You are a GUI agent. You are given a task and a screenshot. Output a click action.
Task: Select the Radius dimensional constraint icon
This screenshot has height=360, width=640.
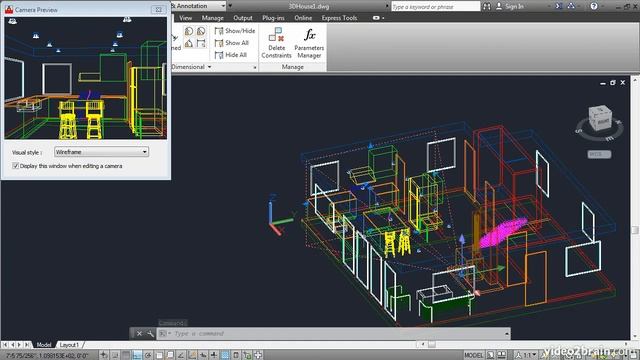pyautogui.click(x=189, y=31)
